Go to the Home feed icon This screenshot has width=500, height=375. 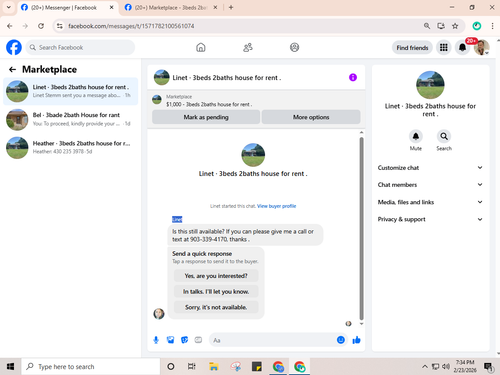[201, 47]
